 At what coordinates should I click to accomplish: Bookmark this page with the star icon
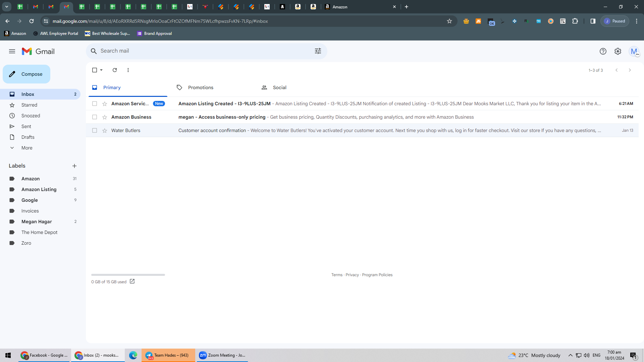tap(449, 21)
